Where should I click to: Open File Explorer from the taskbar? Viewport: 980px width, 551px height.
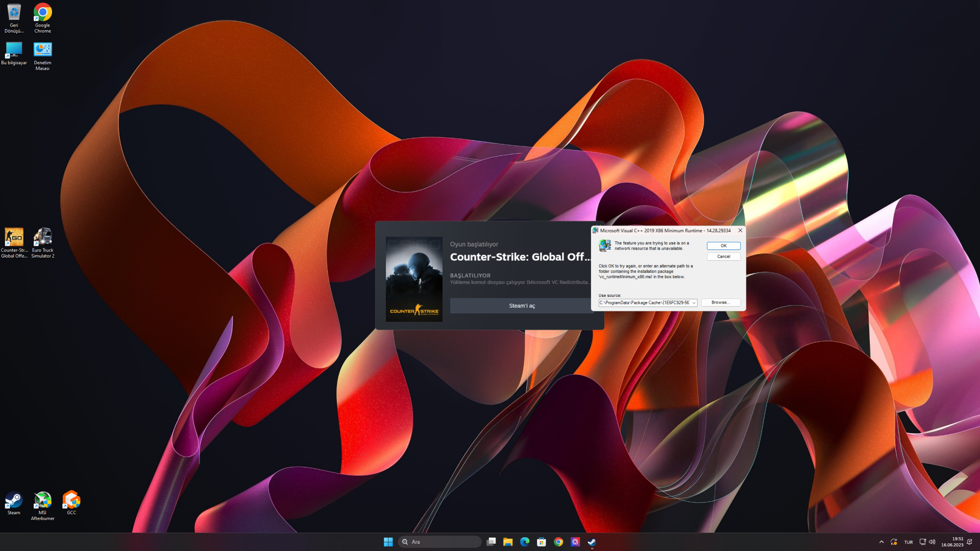point(507,542)
